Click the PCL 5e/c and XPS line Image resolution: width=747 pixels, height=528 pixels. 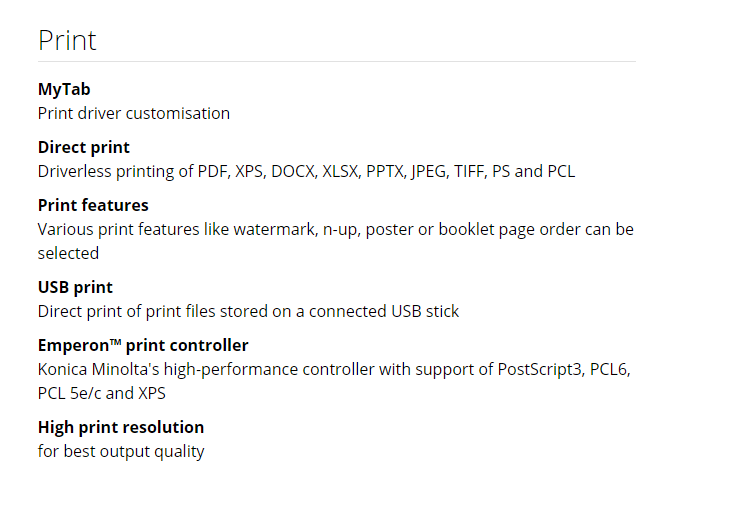click(x=101, y=394)
